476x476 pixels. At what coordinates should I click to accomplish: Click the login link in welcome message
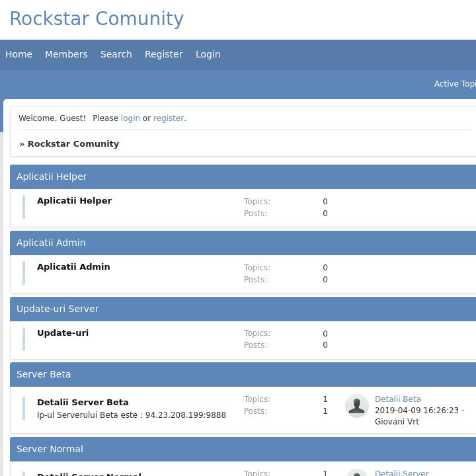pos(130,118)
